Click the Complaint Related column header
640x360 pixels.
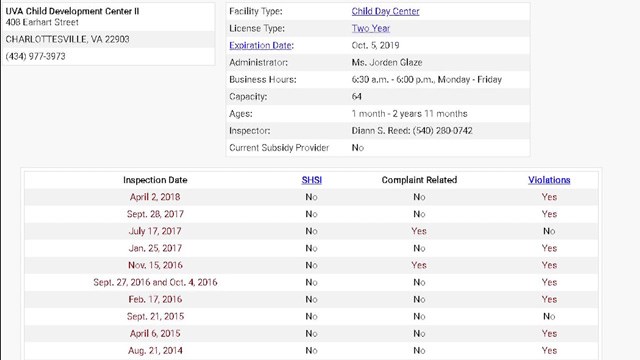(419, 180)
